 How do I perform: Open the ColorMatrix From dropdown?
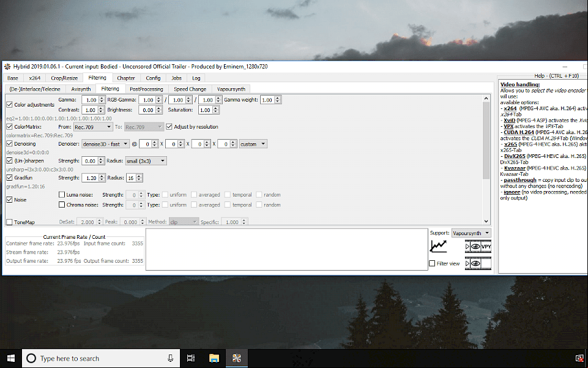click(x=92, y=127)
